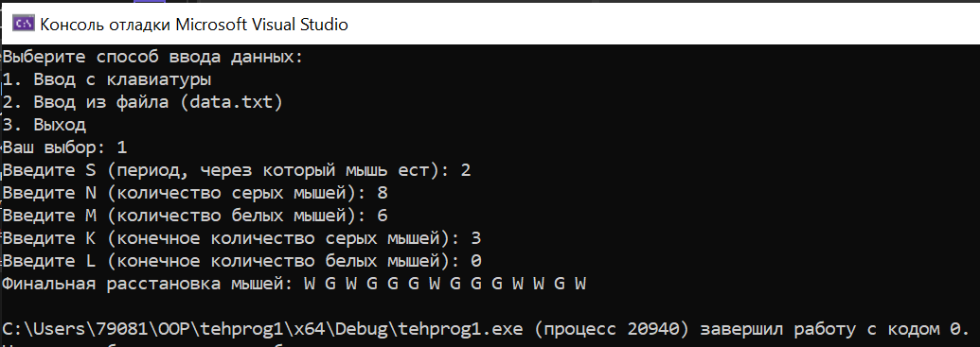The image size is (980, 347).
Task: Click menu option "3. Выход"
Action: (x=45, y=125)
